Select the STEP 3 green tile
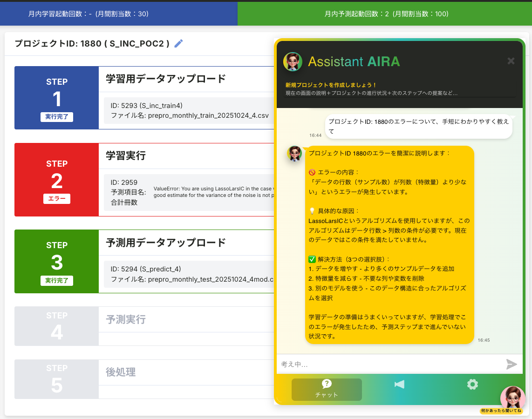The image size is (532, 419). (57, 261)
